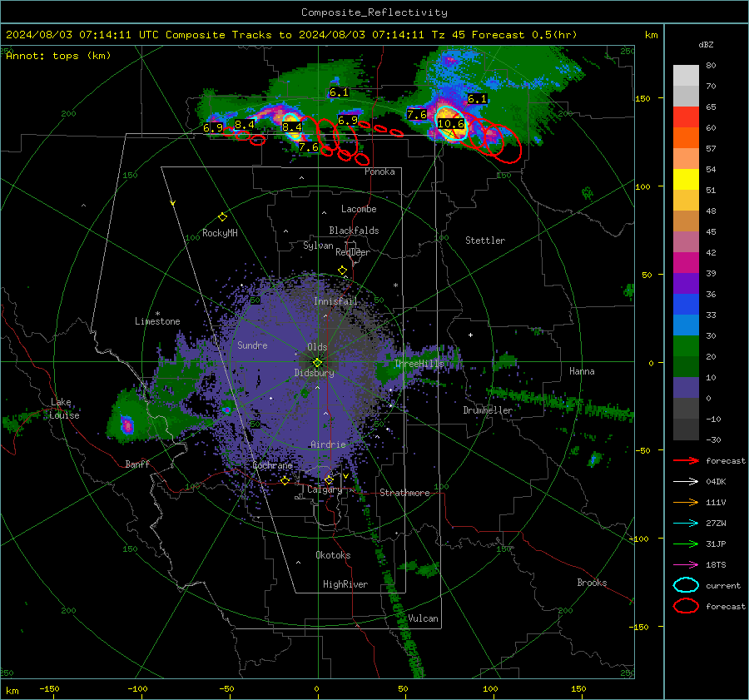Click the Lacombe town label
This screenshot has height=700, width=749.
[359, 209]
